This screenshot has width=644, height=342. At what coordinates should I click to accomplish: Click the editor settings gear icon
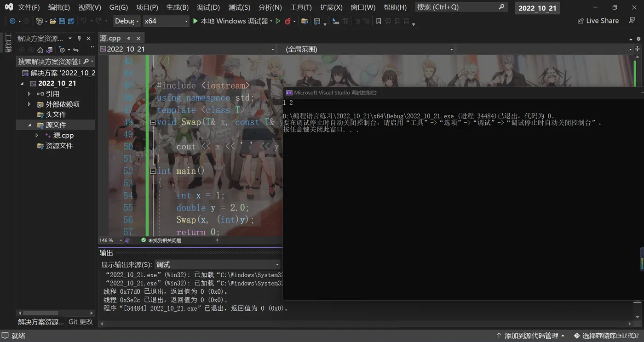(x=638, y=39)
